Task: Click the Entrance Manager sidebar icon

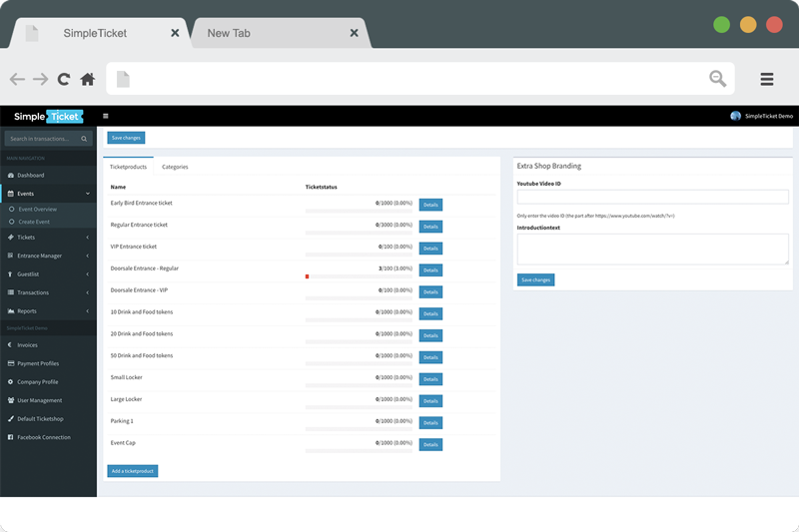Action: [11, 256]
